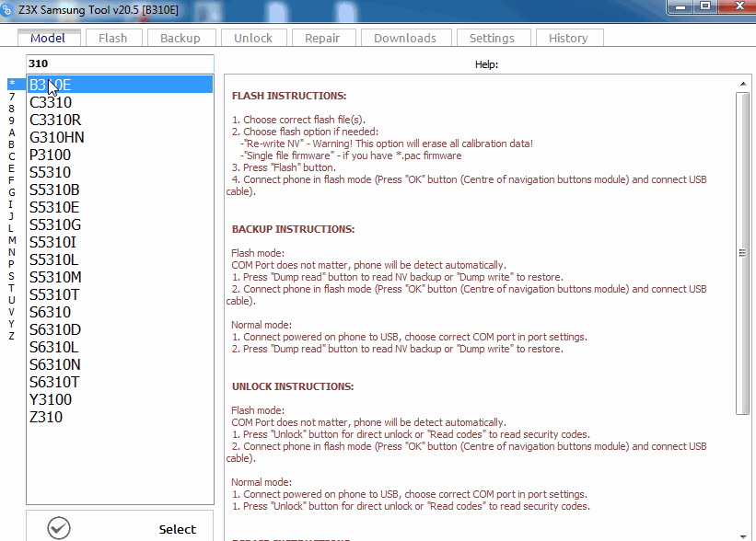Choose model P3100

tap(120, 155)
